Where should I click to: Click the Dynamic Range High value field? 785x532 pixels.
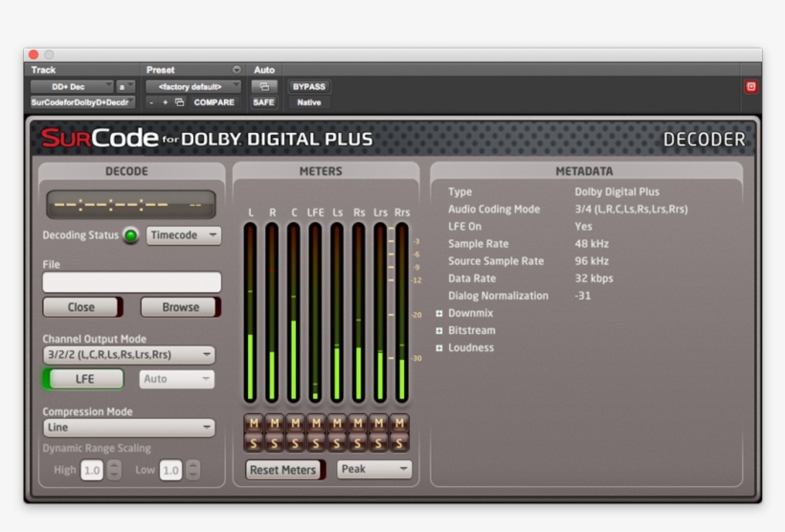pos(92,471)
